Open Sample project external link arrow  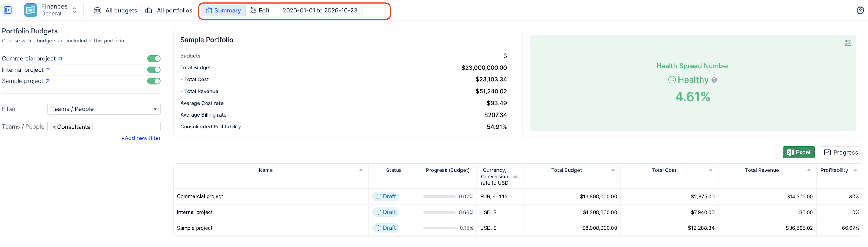coord(48,81)
